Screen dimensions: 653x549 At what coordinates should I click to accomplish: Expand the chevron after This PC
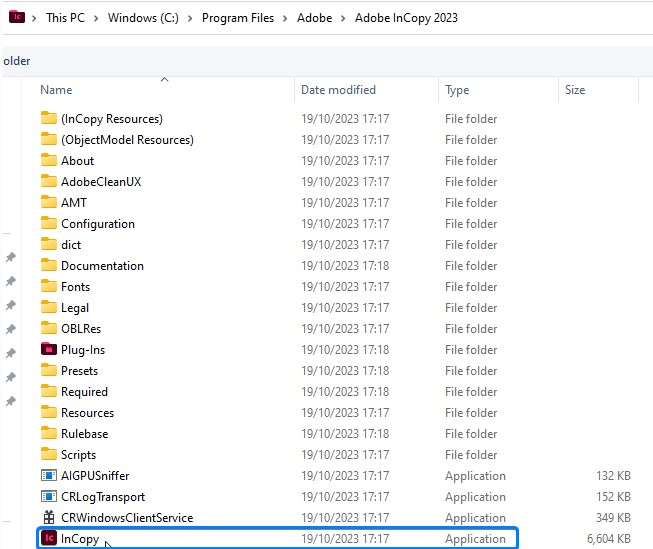(x=96, y=18)
